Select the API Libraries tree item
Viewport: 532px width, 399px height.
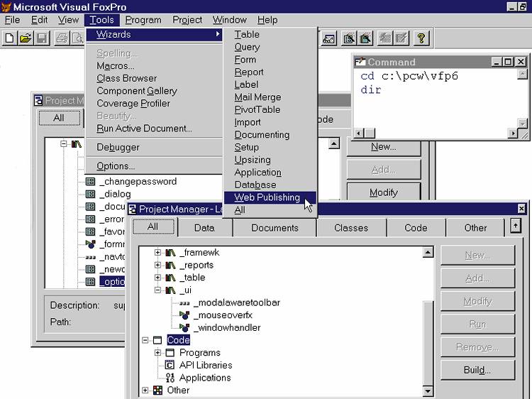point(206,366)
